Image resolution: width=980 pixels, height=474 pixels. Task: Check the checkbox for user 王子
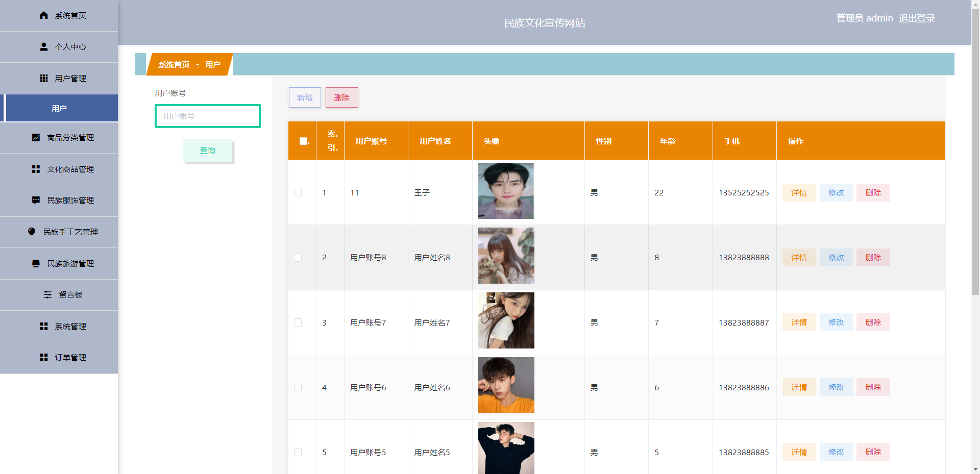pos(298,192)
